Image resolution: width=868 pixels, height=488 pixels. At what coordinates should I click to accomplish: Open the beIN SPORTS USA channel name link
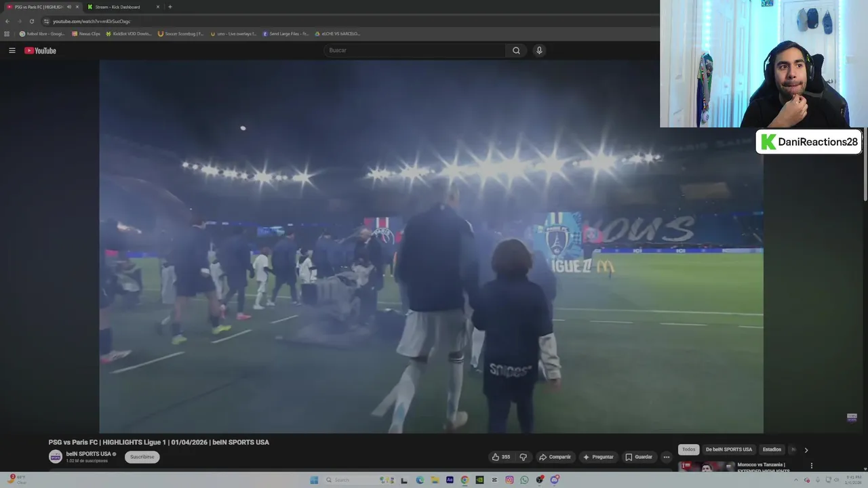pos(88,454)
